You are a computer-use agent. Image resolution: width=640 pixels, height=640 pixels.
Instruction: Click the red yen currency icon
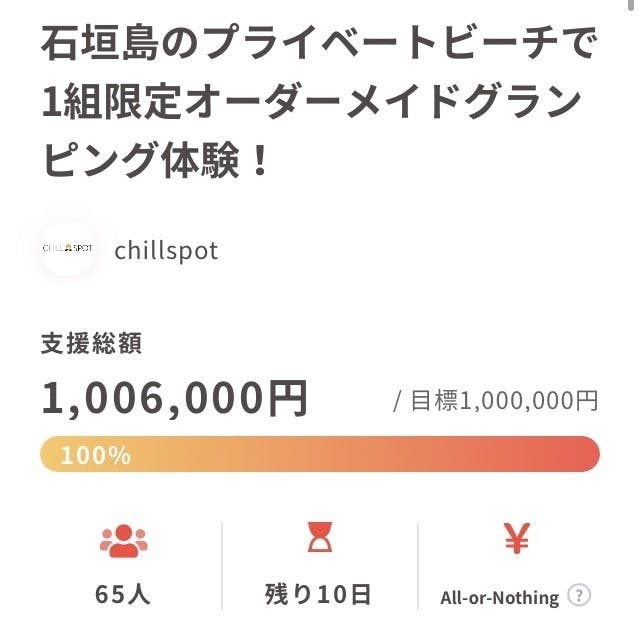coord(516,540)
